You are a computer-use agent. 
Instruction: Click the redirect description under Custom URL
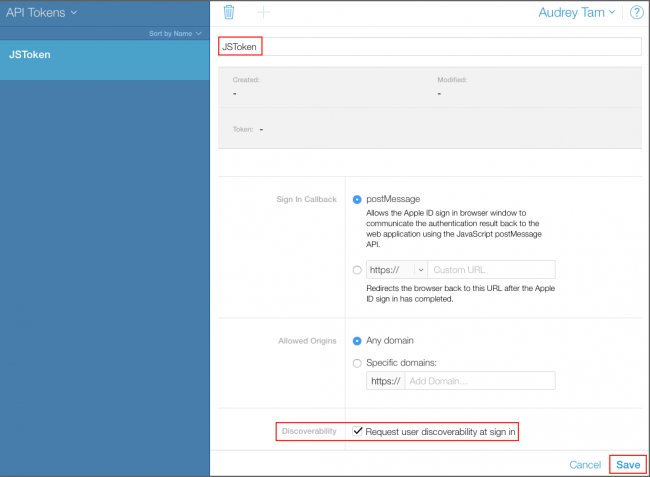(x=461, y=293)
